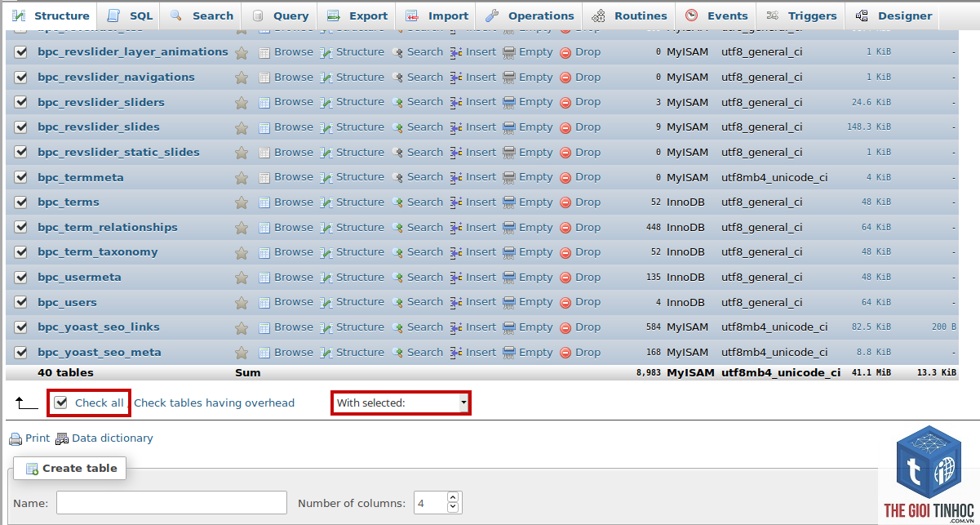Uncheck the bpc_terms checkbox
980x525 pixels.
21,202
